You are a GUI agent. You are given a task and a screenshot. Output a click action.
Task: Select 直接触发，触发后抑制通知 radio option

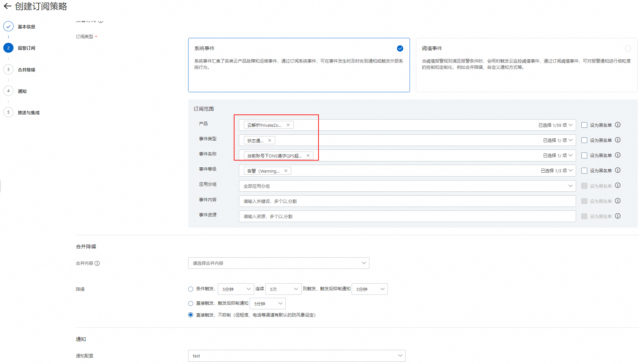point(190,303)
